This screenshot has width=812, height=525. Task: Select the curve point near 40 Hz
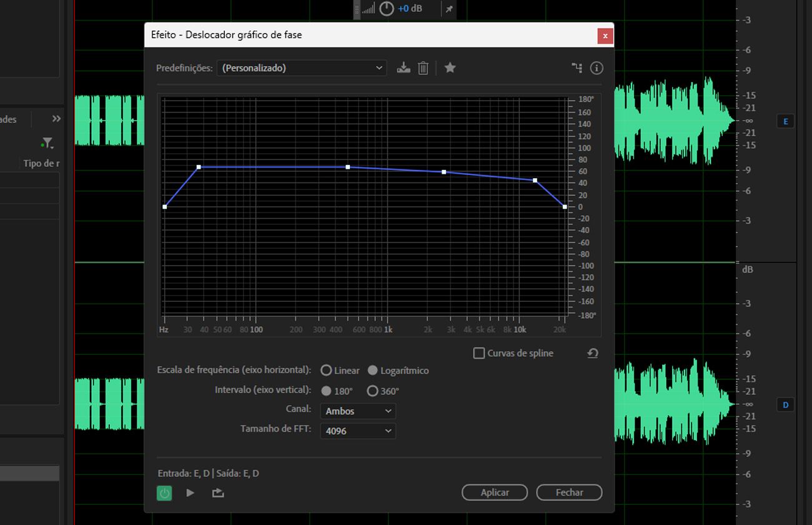[199, 167]
